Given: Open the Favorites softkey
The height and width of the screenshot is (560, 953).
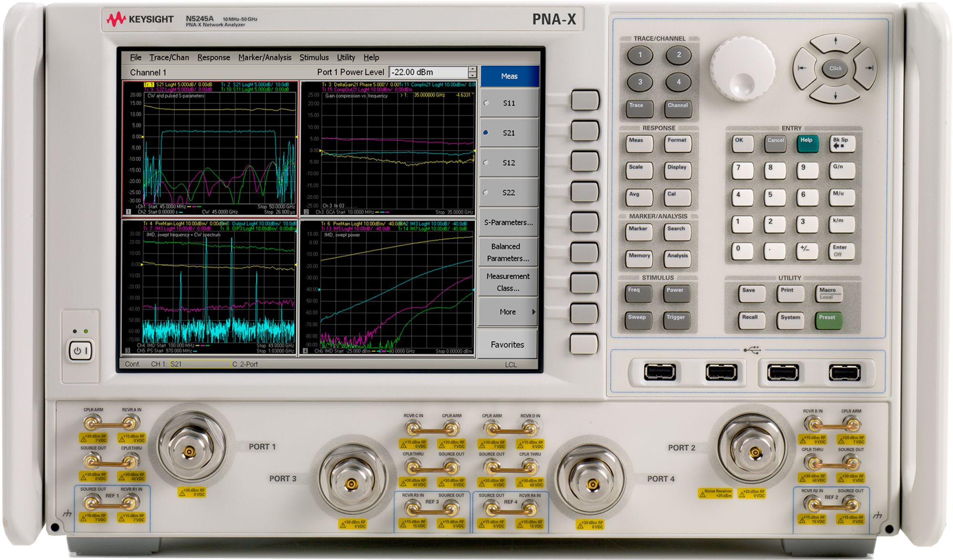Looking at the screenshot, I should click(507, 344).
